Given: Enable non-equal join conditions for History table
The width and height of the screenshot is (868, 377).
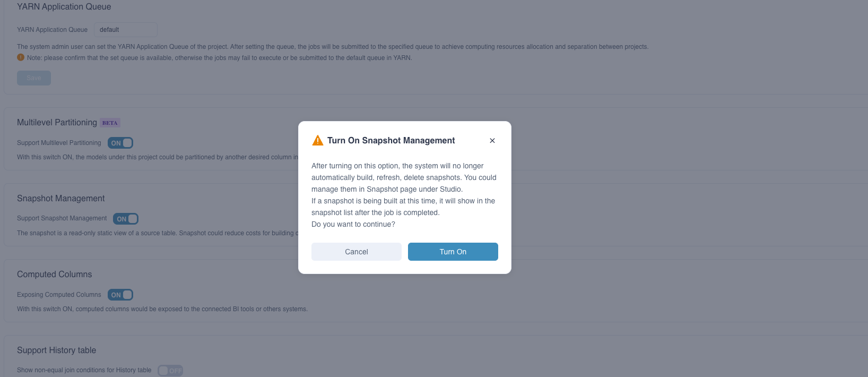Looking at the screenshot, I should pos(170,371).
